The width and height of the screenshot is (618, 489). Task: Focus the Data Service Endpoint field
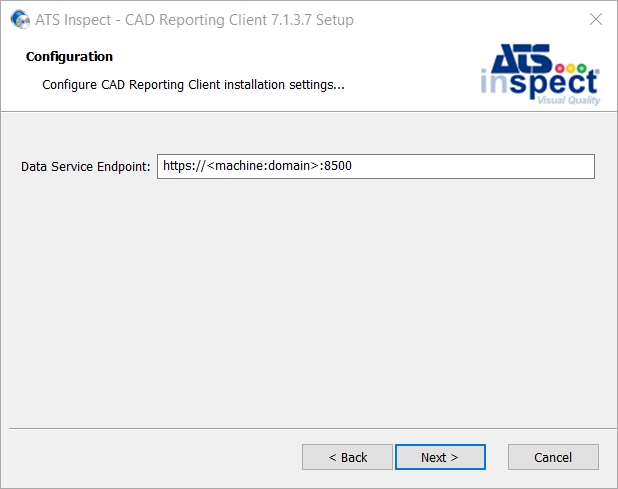(376, 166)
